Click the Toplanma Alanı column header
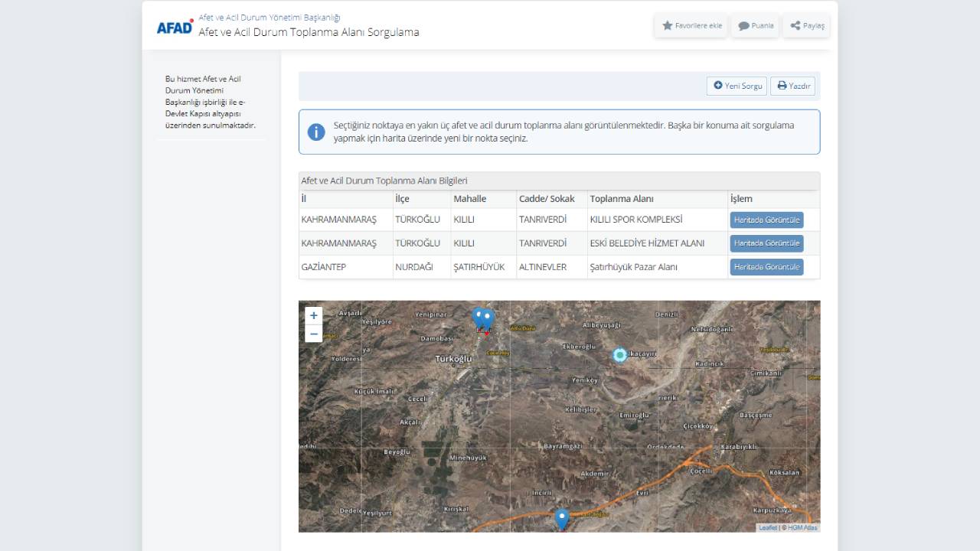 pyautogui.click(x=621, y=199)
